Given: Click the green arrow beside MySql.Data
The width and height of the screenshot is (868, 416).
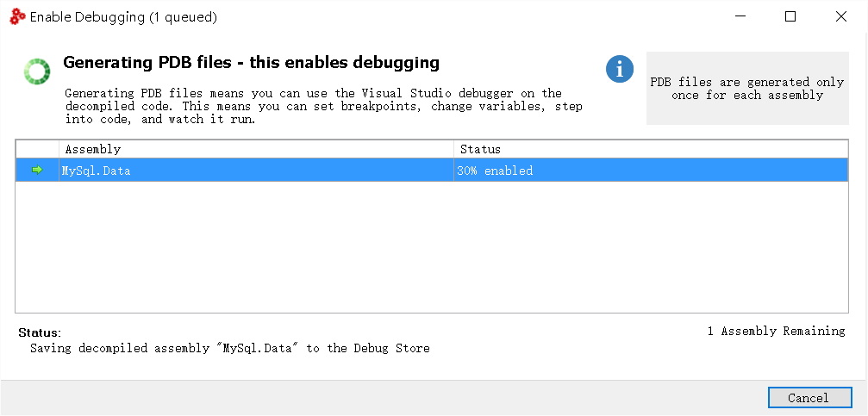Looking at the screenshot, I should (x=37, y=170).
